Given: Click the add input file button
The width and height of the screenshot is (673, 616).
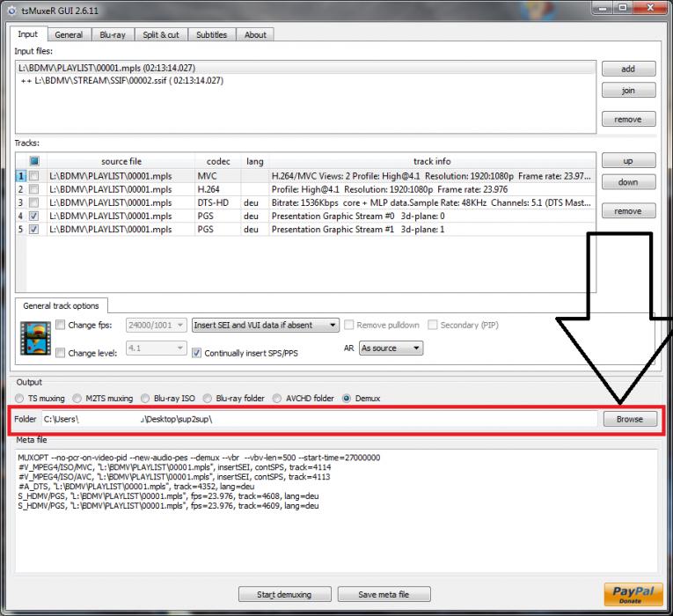Looking at the screenshot, I should (628, 69).
